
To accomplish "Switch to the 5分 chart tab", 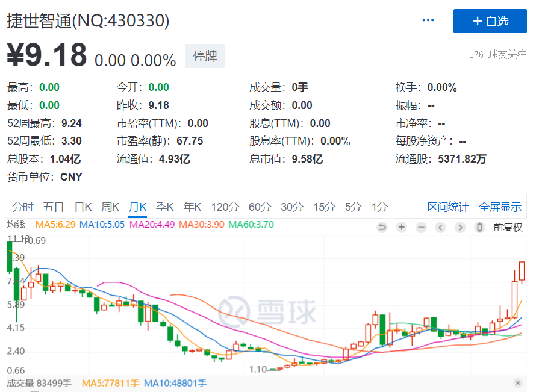I will coord(354,207).
